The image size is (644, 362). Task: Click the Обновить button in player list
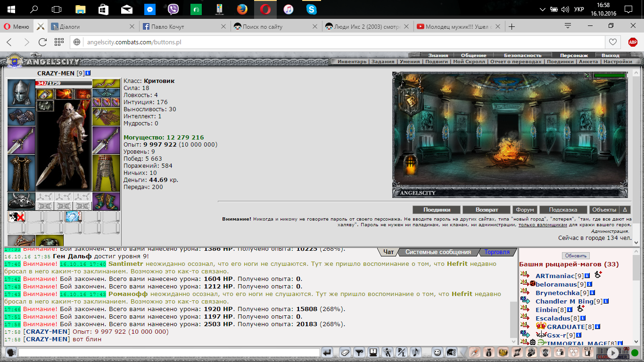tap(575, 255)
